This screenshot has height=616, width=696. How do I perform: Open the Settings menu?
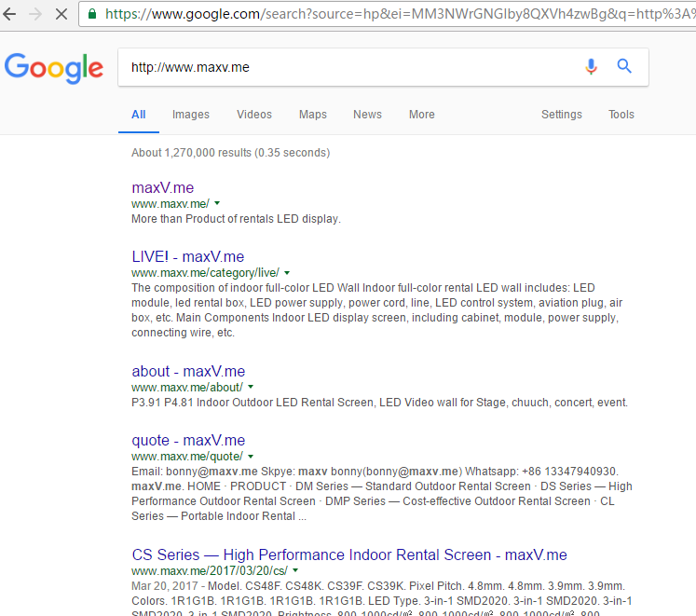562,115
